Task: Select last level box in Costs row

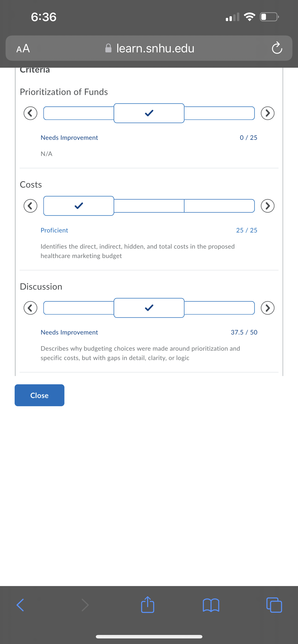Action: [x=219, y=206]
